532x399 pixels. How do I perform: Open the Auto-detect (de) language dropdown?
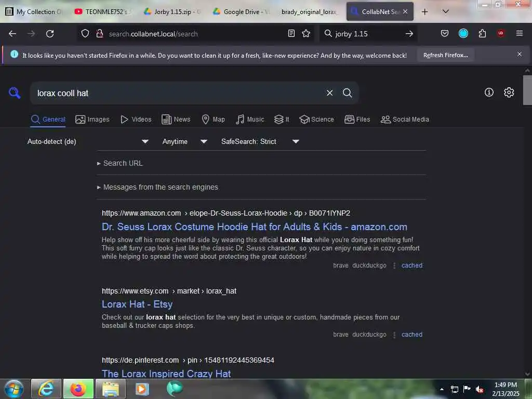pos(88,141)
